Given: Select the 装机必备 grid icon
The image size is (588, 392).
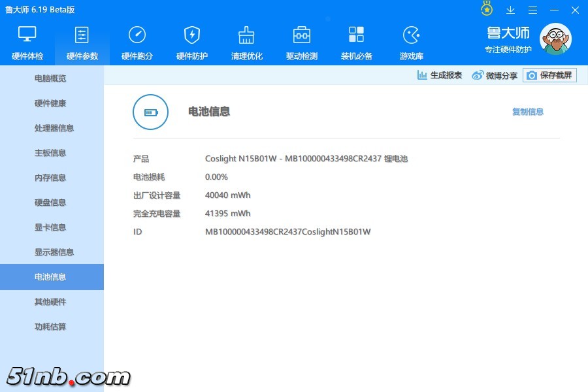Looking at the screenshot, I should tap(357, 35).
